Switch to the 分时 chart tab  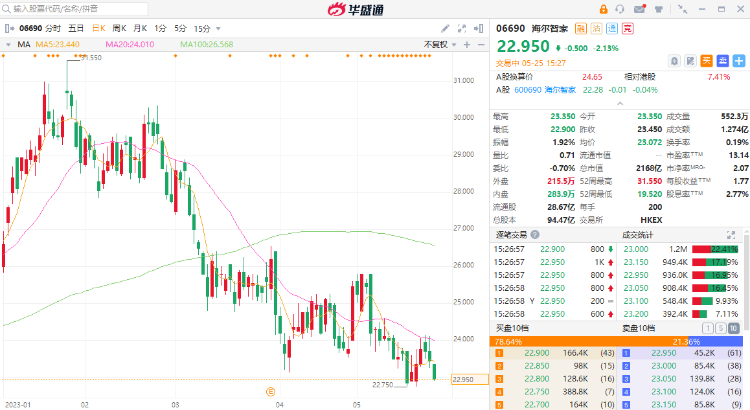point(53,29)
